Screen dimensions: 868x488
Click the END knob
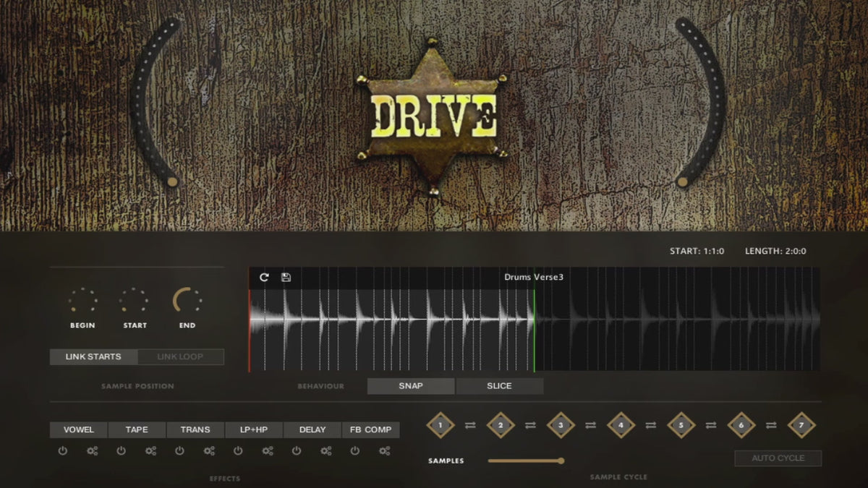tap(187, 301)
